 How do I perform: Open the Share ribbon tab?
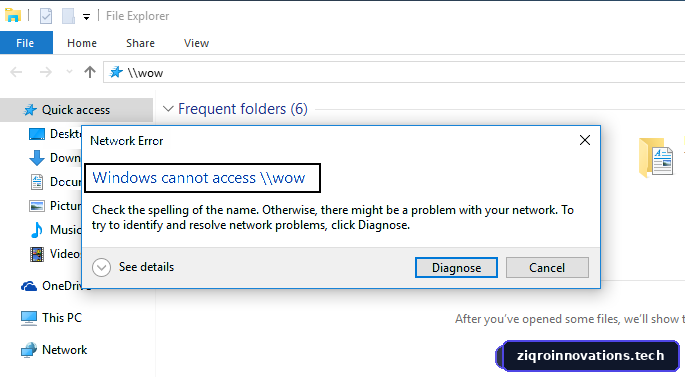click(140, 43)
